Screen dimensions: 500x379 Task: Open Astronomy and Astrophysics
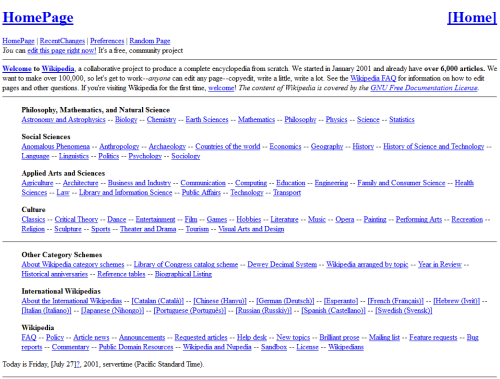coord(63,120)
